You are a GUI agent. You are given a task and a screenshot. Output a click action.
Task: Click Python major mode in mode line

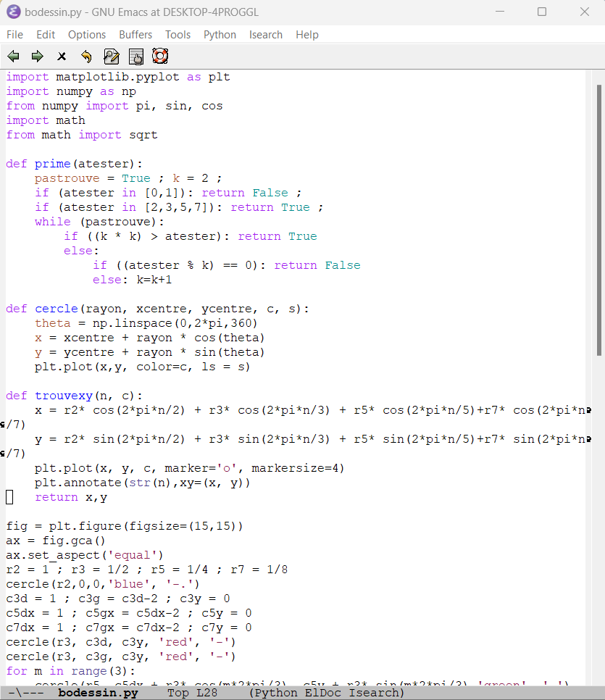tap(275, 693)
